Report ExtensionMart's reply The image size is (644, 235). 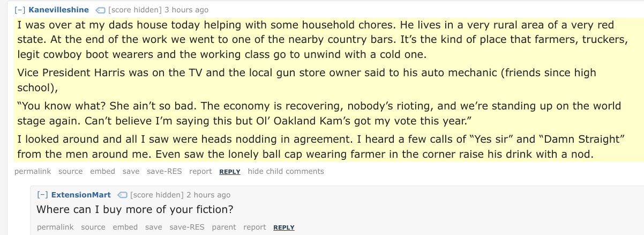point(254,227)
